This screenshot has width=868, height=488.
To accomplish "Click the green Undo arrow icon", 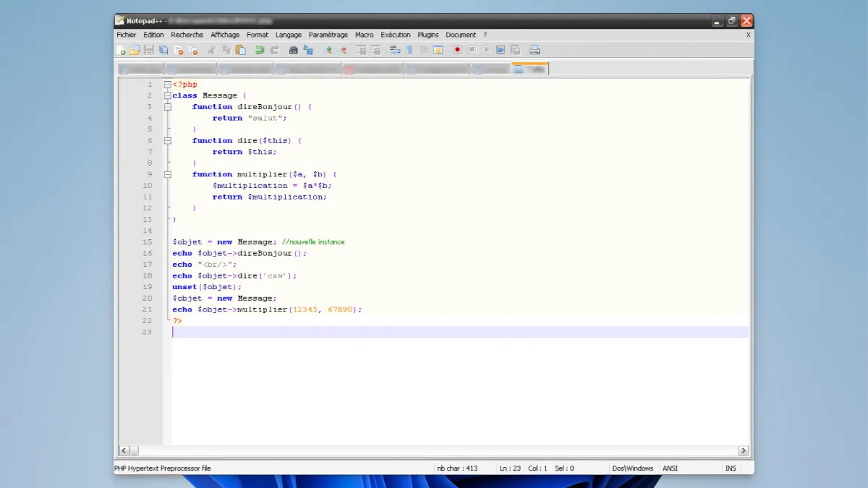I will pyautogui.click(x=260, y=50).
